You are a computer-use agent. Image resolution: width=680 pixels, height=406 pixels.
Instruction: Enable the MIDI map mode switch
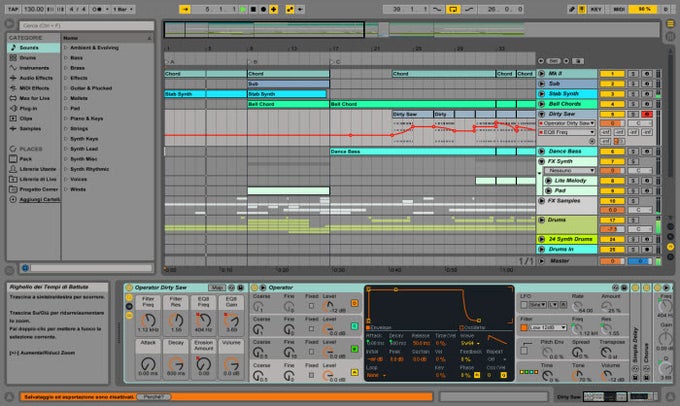coord(619,9)
